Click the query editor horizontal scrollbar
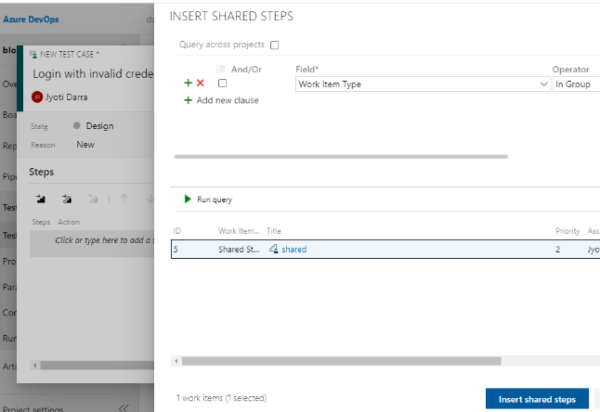 pyautogui.click(x=340, y=157)
